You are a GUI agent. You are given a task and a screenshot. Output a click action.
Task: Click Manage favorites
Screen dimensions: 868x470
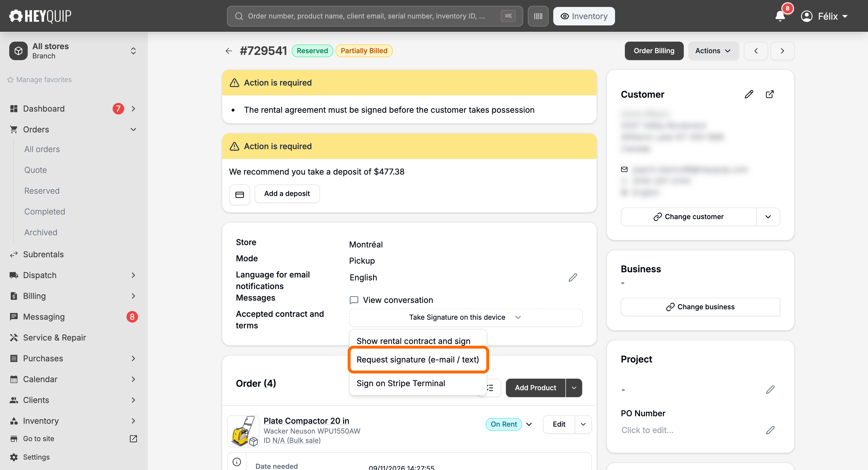40,79
